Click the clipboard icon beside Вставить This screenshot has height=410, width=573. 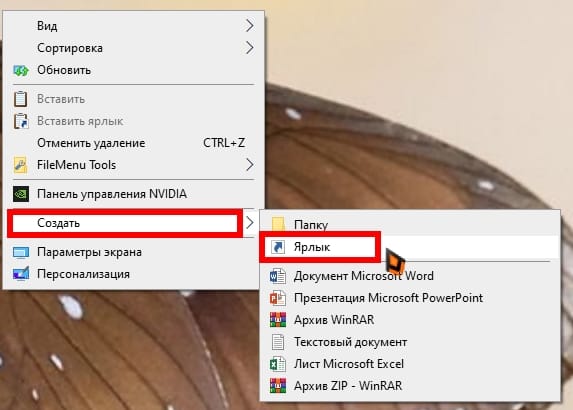[20, 99]
